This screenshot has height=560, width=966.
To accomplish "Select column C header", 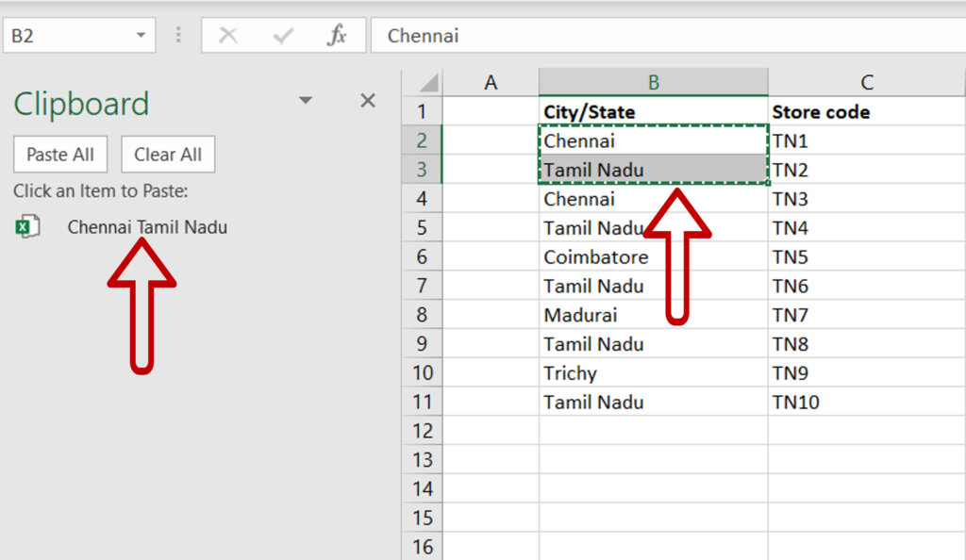I will (866, 82).
